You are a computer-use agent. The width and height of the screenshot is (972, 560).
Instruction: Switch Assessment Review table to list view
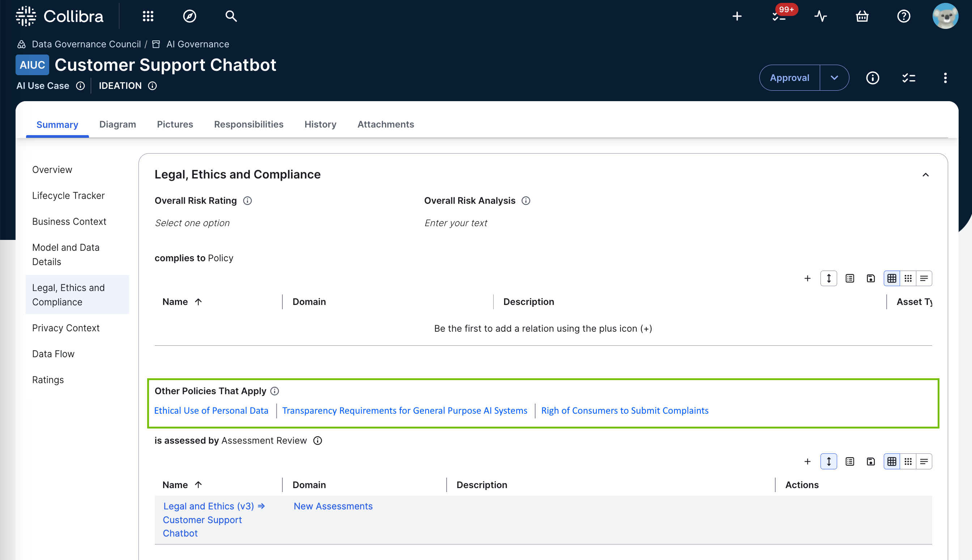coord(924,461)
